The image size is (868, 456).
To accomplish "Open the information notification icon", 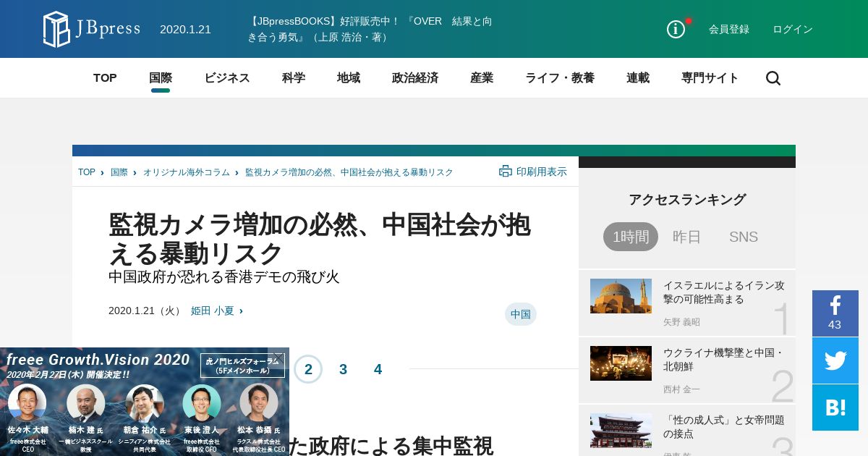I will [676, 29].
